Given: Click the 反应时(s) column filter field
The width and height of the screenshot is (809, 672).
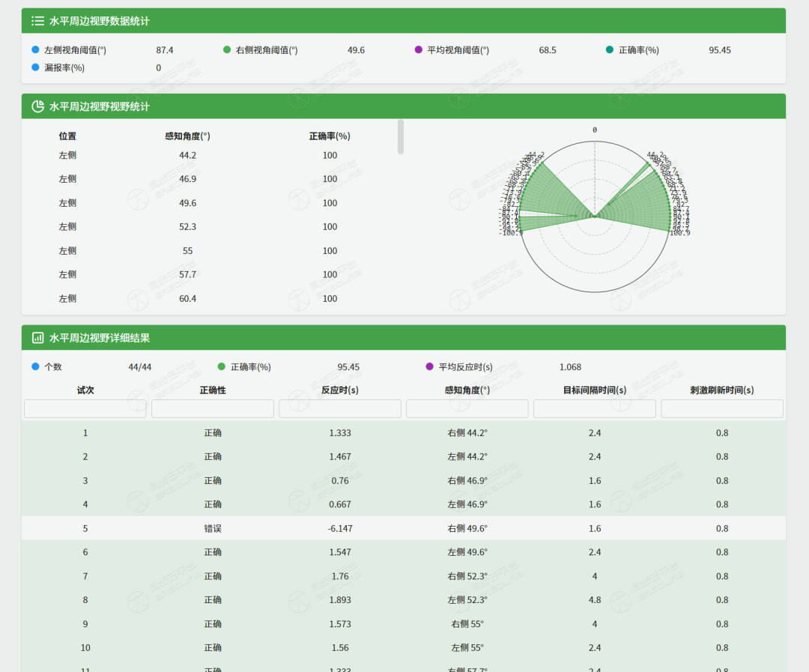Looking at the screenshot, I should pos(340,408).
